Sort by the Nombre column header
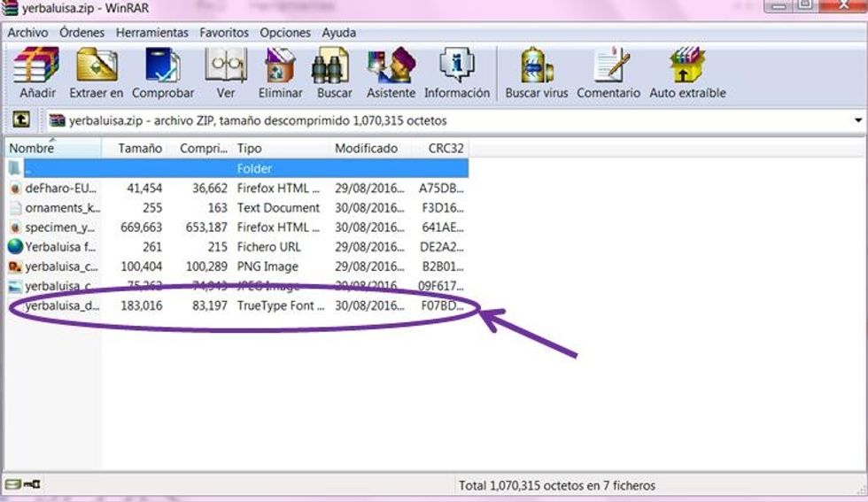Screen dimensions: 868x502 tap(53, 149)
